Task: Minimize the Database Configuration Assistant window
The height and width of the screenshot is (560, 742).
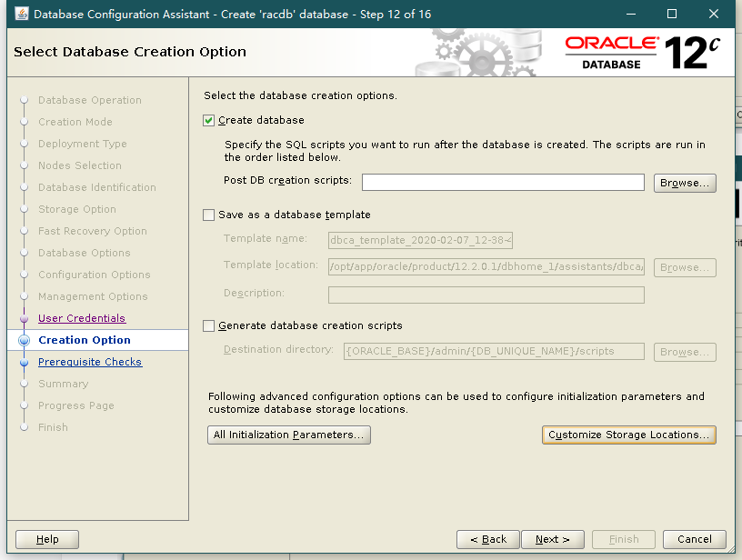Action: coord(631,14)
